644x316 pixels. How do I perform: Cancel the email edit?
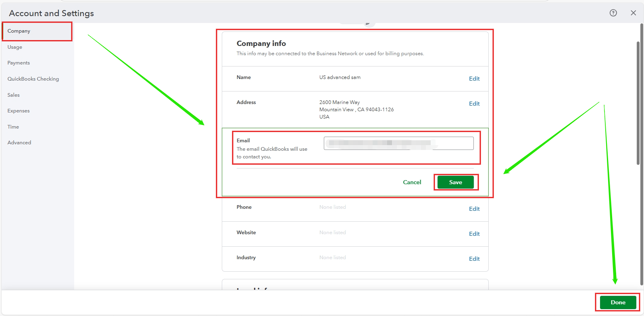click(x=412, y=182)
